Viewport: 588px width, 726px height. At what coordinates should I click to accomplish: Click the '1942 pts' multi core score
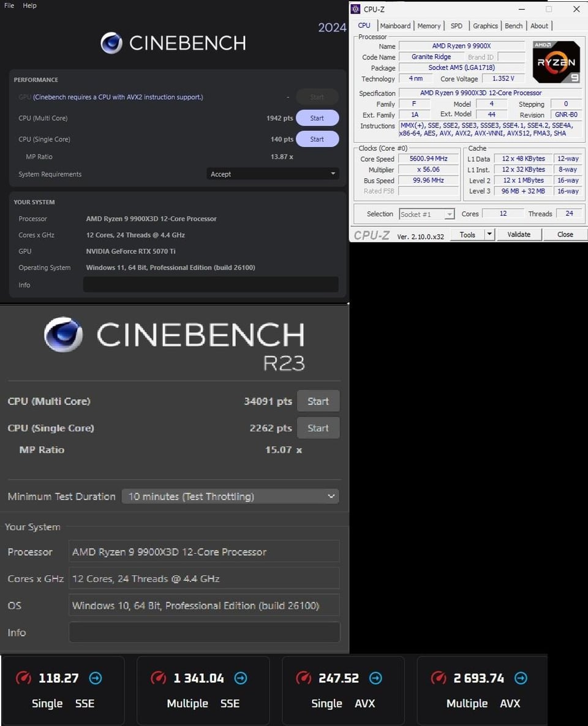[x=280, y=118]
